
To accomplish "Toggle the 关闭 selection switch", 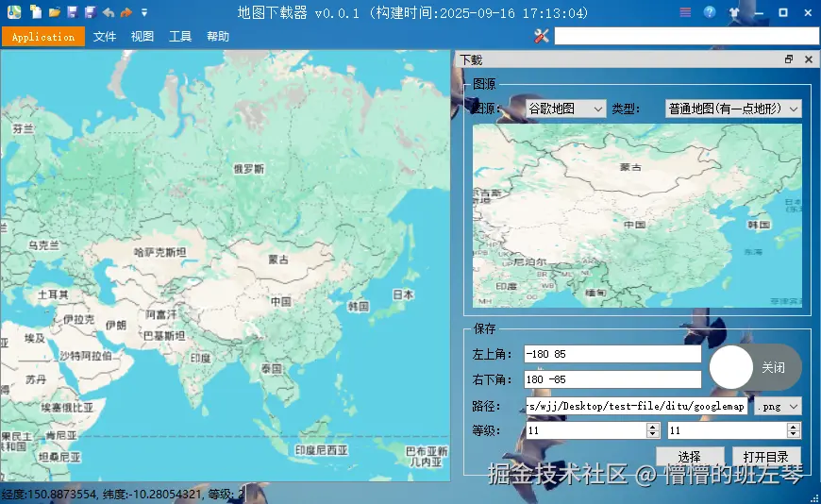I will click(x=756, y=367).
